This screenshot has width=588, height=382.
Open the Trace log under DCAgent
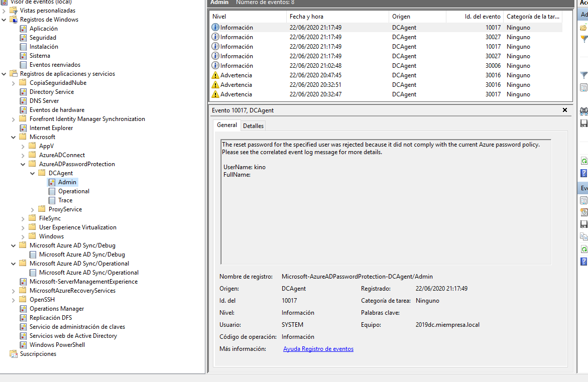pos(65,200)
